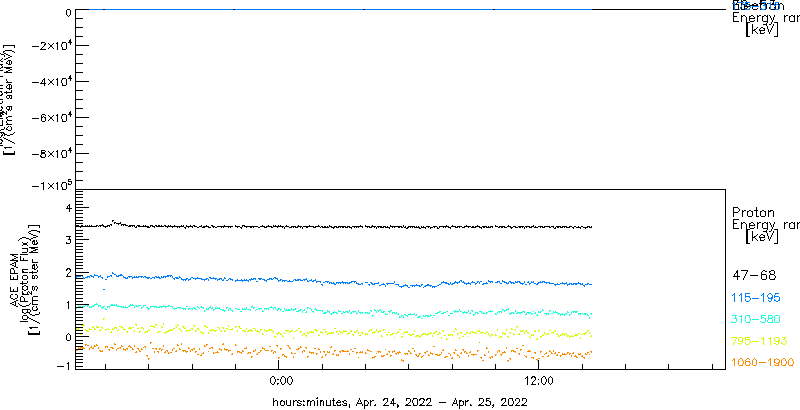800x410 pixels.
Task: Click the 1060-1900 keV legend label
Action: click(763, 363)
